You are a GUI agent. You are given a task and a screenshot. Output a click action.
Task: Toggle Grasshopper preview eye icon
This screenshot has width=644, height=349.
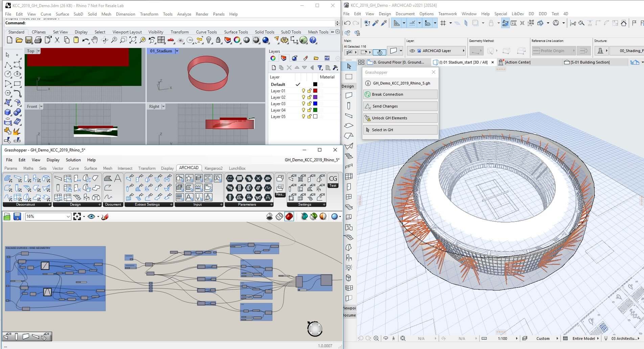91,216
